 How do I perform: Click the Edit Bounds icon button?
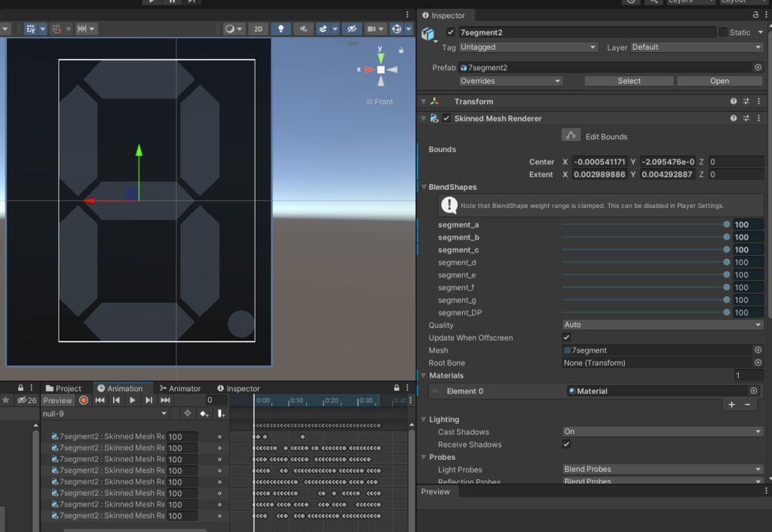[571, 136]
